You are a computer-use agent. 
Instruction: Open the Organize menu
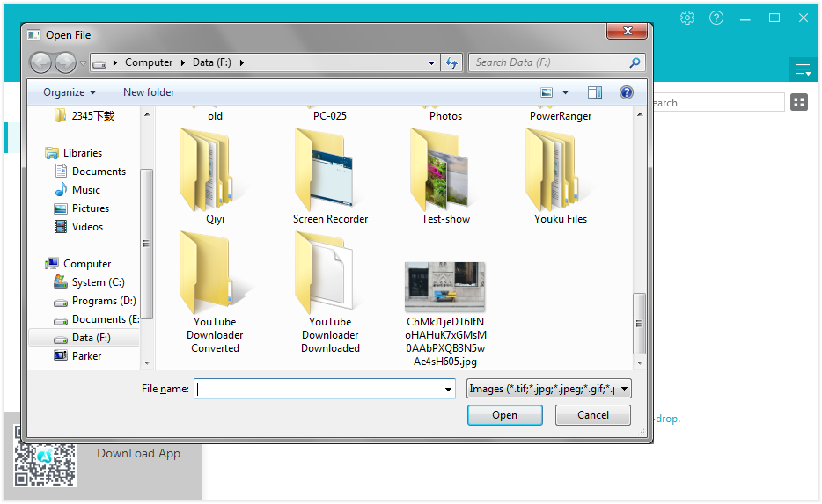tap(70, 92)
